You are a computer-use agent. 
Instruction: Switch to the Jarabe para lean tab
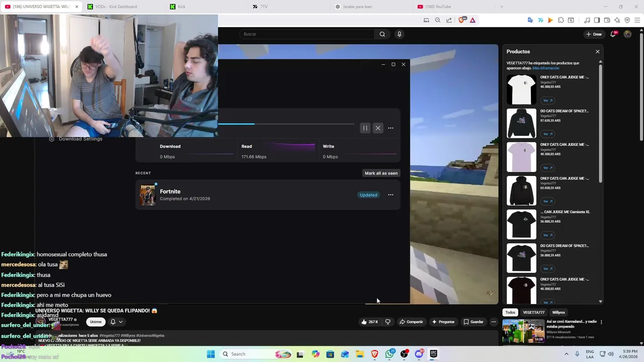click(x=357, y=7)
